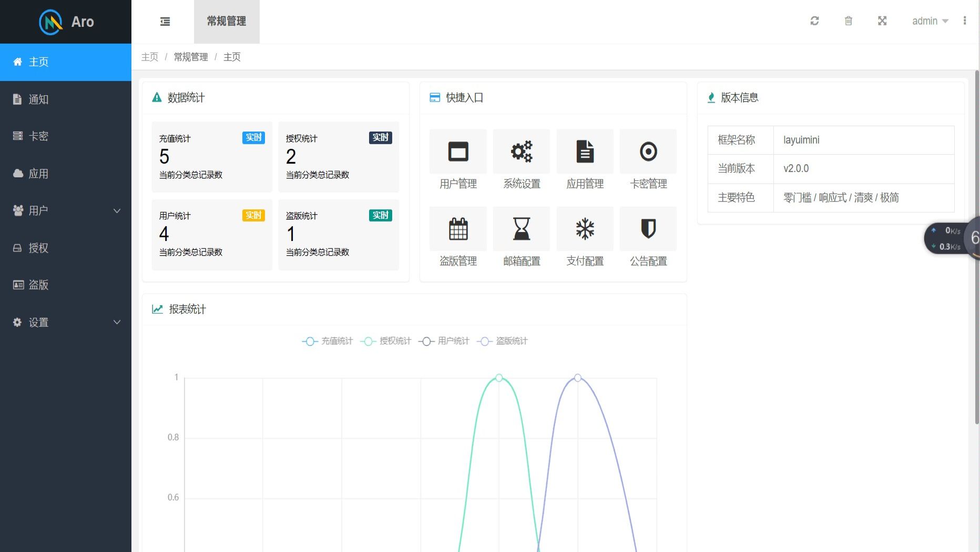
Task: Open 盗版管理 calendar quick entry
Action: coord(458,229)
